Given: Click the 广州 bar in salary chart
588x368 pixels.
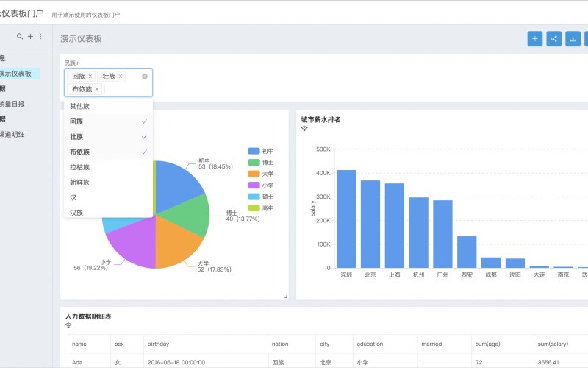Looking at the screenshot, I should point(442,234).
